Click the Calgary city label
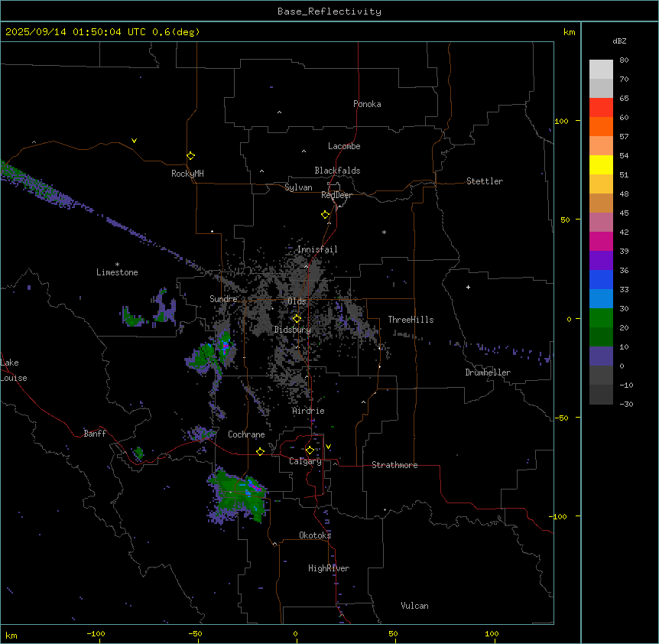Image resolution: width=659 pixels, height=644 pixels. click(306, 461)
